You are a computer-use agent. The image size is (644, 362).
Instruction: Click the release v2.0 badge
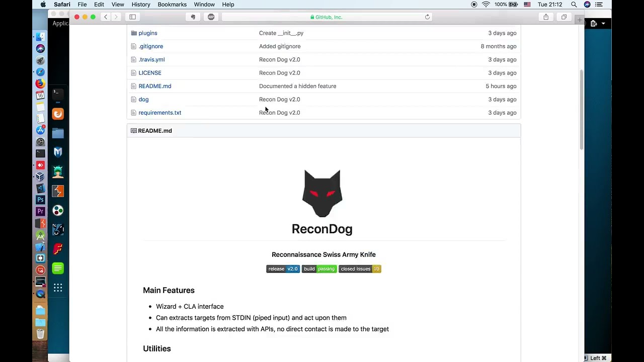point(283,269)
